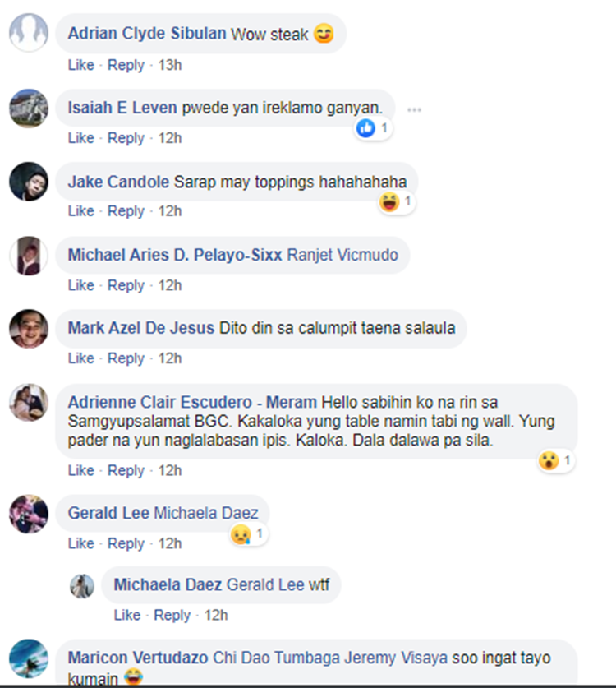Like Adrian Clyde Sibulan's steak comment
616x688 pixels.
click(81, 65)
